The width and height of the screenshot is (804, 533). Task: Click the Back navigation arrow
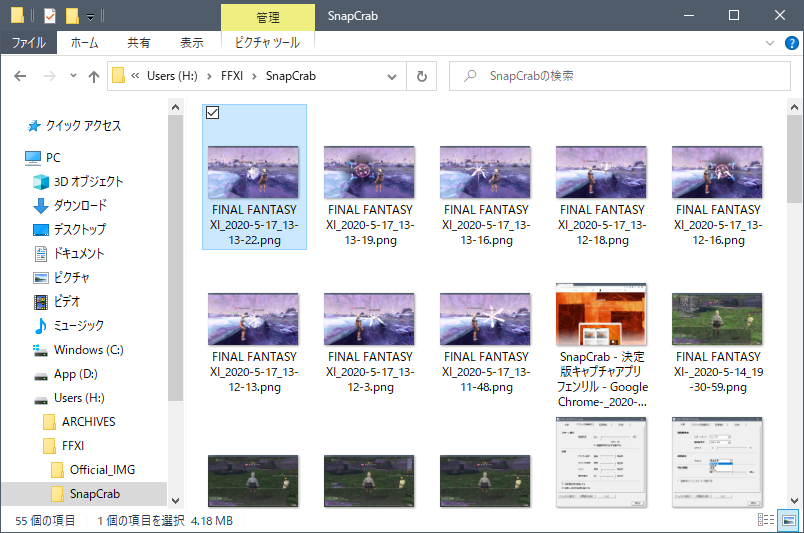[20, 76]
